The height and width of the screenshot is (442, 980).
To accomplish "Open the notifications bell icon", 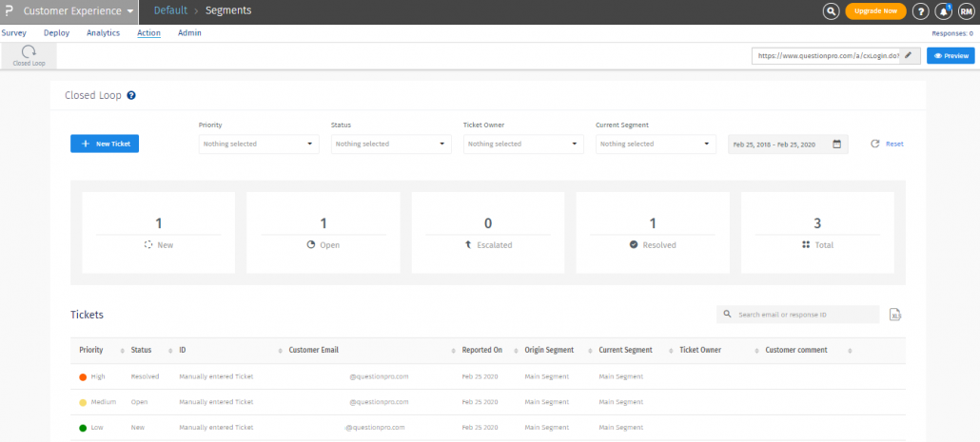I will (x=944, y=11).
